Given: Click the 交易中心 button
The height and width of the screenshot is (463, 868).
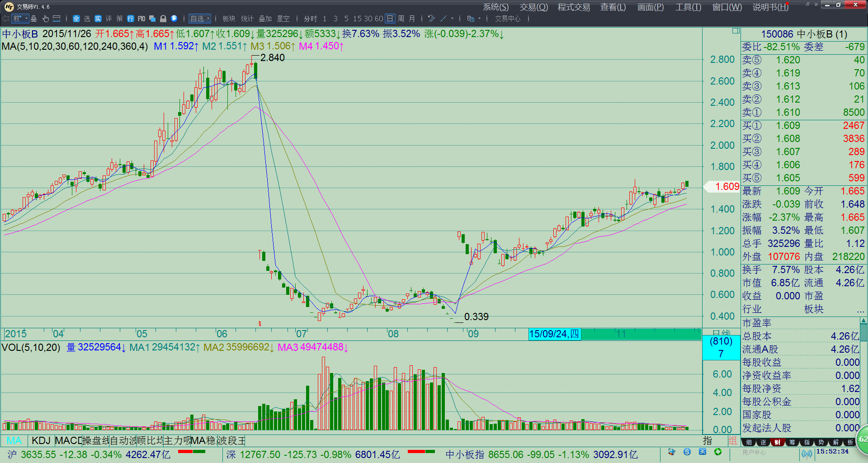Looking at the screenshot, I should (507, 19).
